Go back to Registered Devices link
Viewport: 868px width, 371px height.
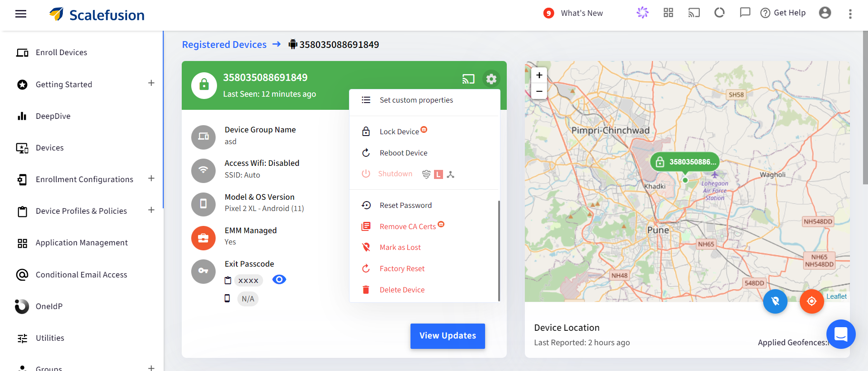tap(224, 44)
